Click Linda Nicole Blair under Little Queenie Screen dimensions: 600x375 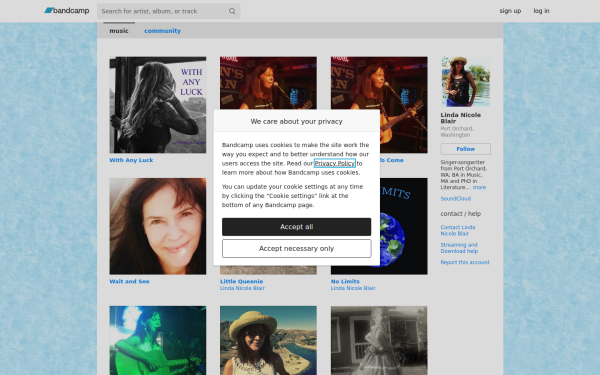[242, 288]
